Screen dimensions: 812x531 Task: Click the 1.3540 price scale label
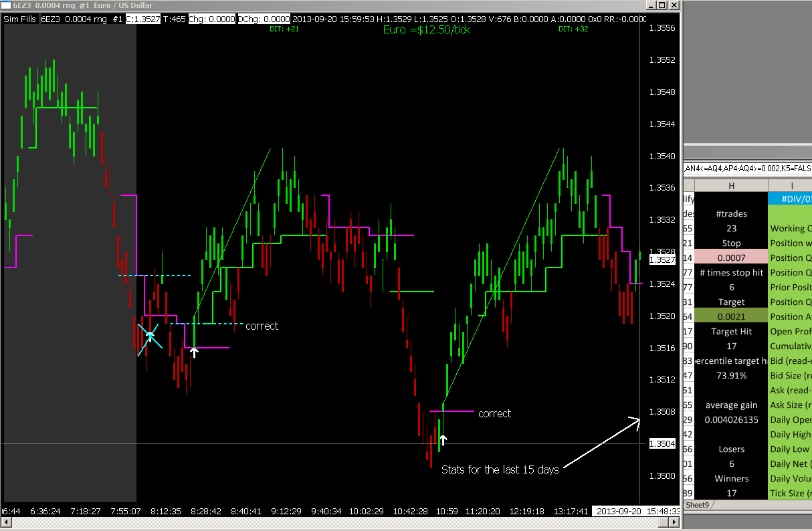[662, 156]
